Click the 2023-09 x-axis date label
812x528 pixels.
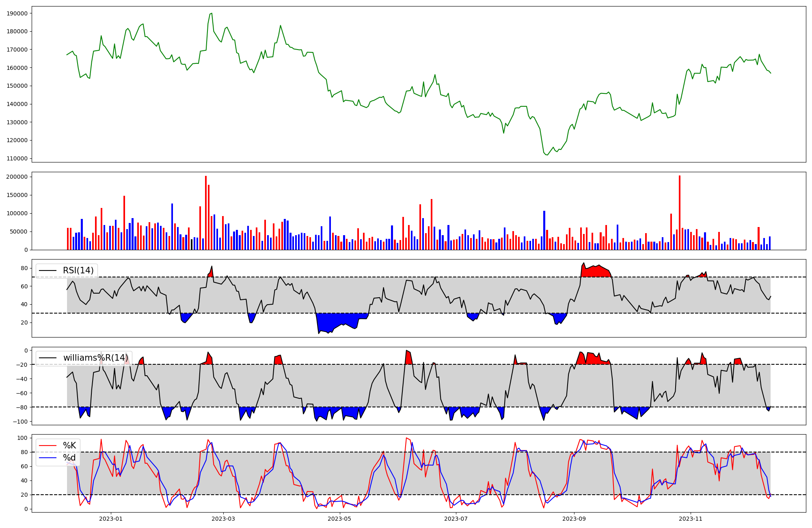[574, 519]
